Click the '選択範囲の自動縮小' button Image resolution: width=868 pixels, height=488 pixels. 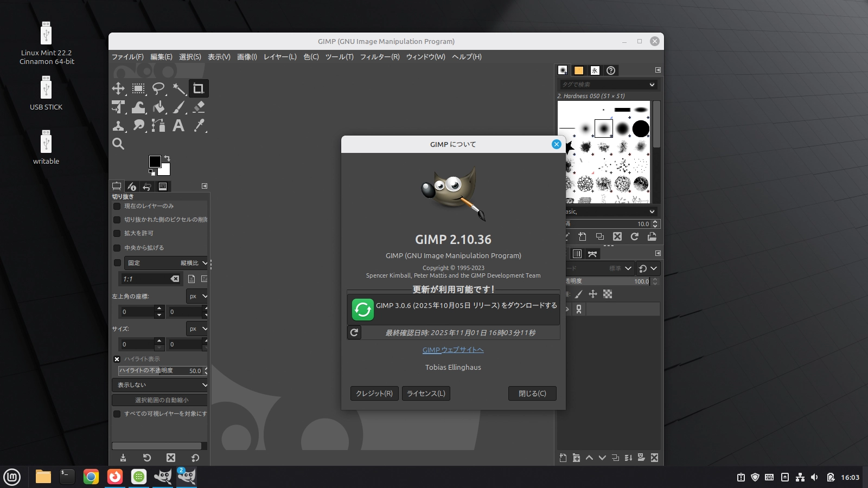[x=160, y=400]
